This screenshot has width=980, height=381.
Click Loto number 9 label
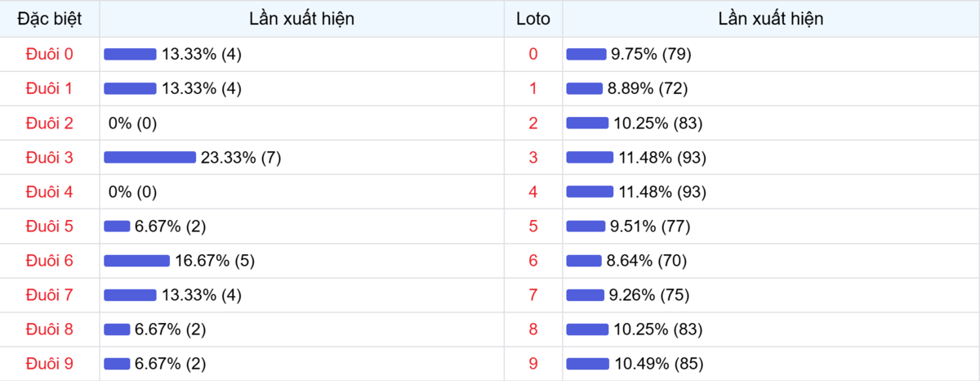[533, 363]
